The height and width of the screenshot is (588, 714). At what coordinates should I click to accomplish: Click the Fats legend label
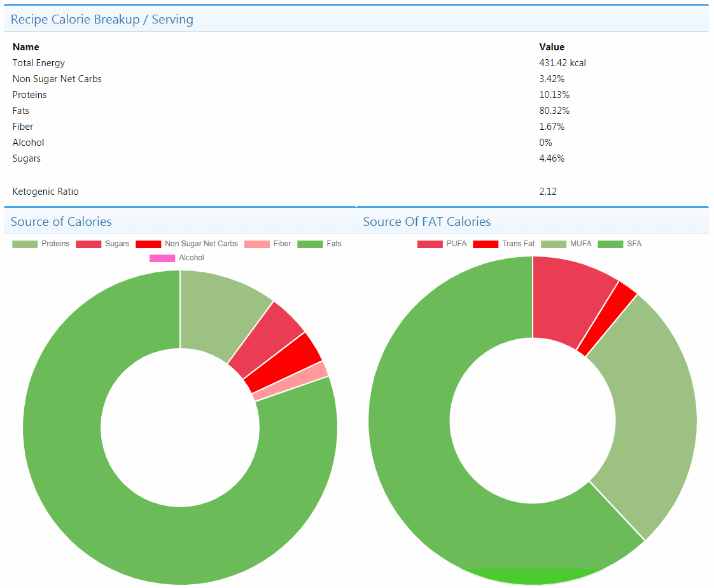click(x=334, y=244)
